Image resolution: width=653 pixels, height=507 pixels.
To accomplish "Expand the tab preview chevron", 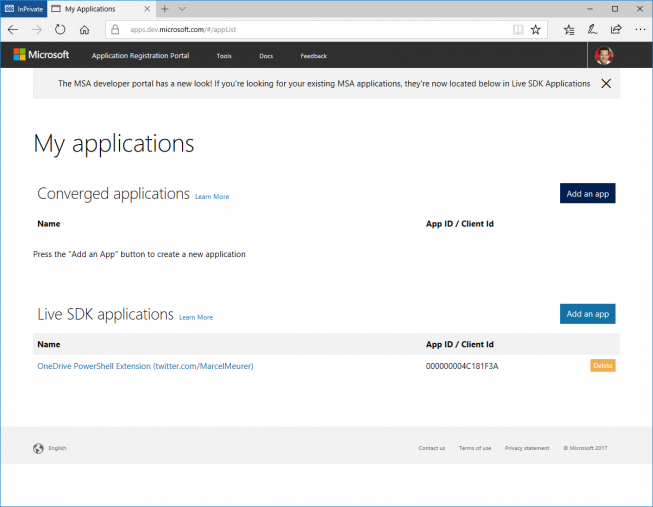I will [x=182, y=9].
